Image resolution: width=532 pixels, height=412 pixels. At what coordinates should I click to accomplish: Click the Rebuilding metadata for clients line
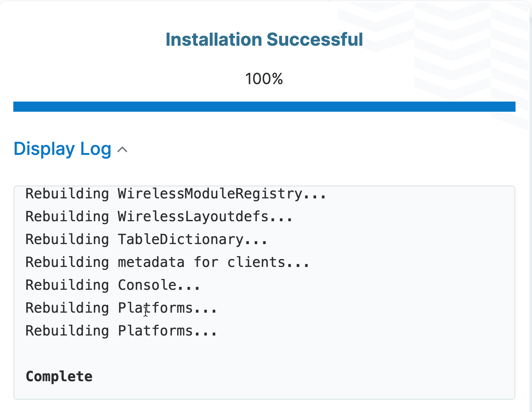pyautogui.click(x=167, y=262)
